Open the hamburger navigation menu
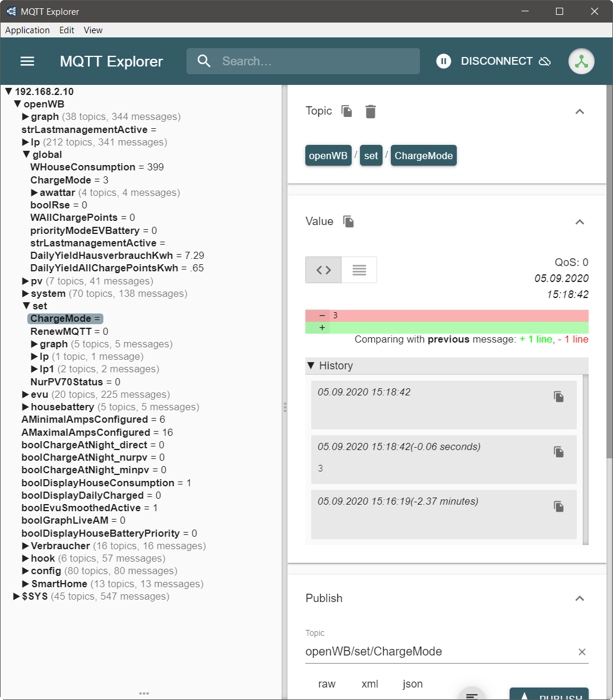Viewport: 613px width, 700px height. 27,61
